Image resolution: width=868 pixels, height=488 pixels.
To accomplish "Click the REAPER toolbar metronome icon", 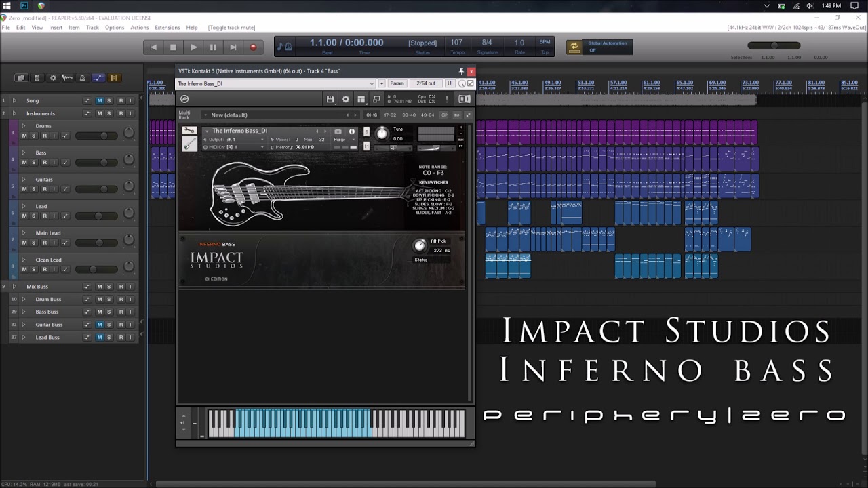I will [x=82, y=78].
